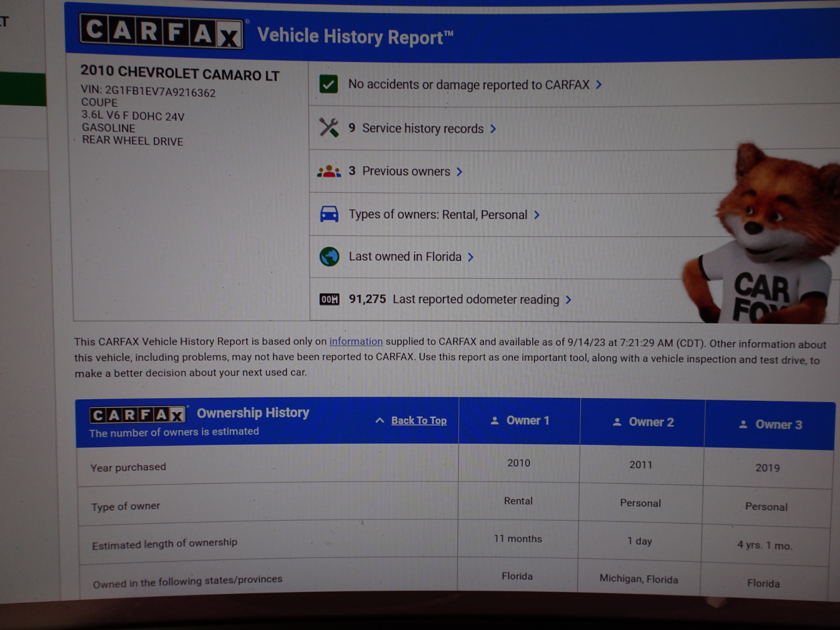Open the 3 Previous owners link

[399, 171]
